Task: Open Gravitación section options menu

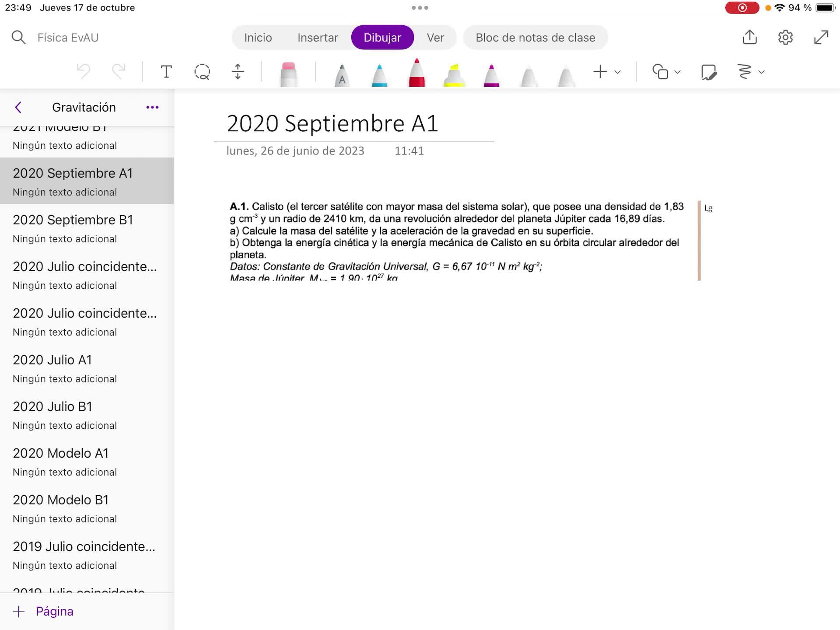Action: coord(152,108)
